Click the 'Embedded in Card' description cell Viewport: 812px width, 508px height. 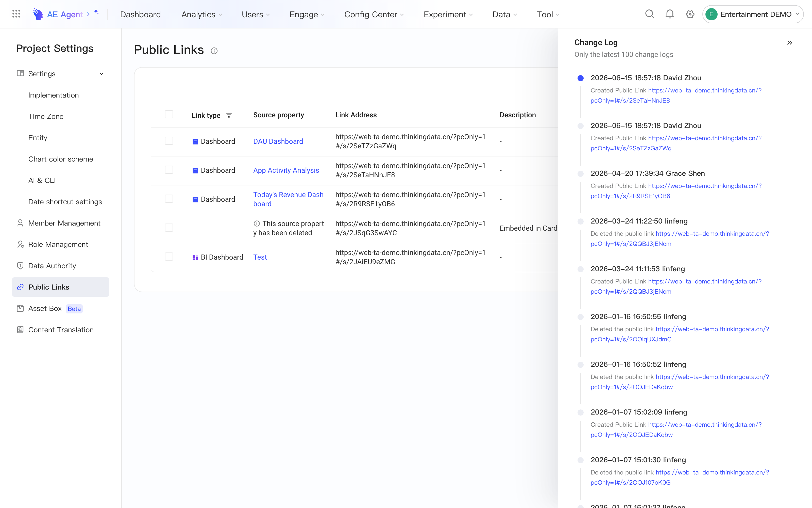tap(529, 228)
